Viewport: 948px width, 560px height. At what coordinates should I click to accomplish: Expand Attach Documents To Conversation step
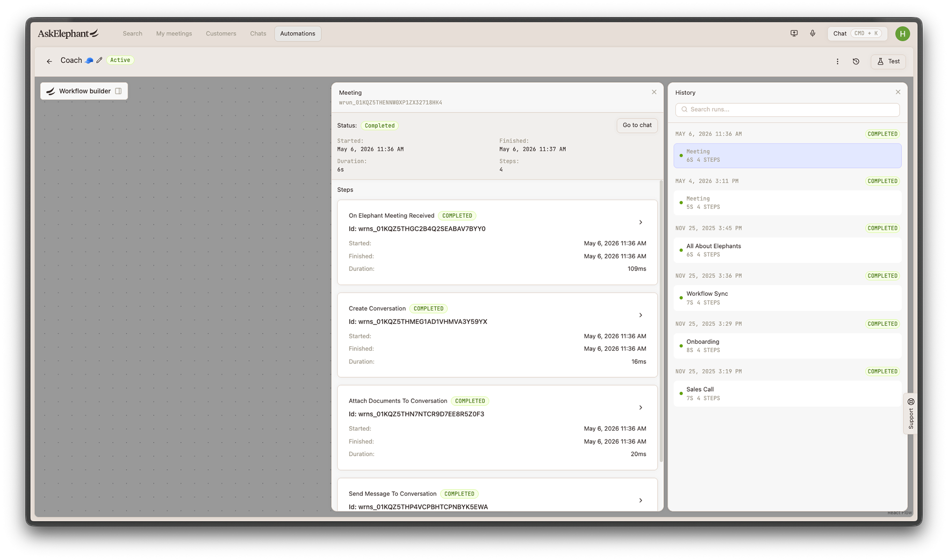click(x=641, y=408)
